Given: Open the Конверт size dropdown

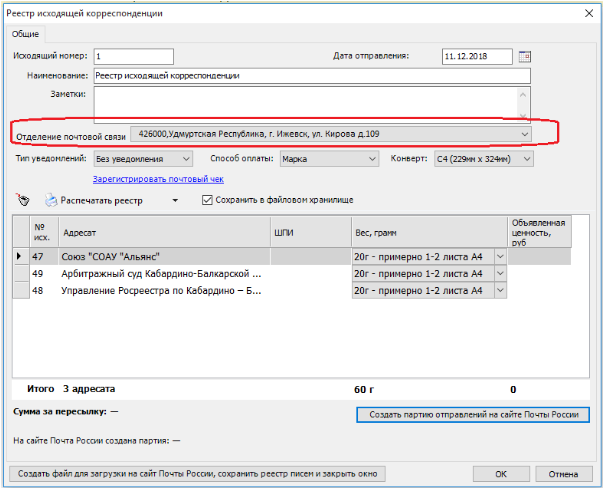Looking at the screenshot, I should [x=527, y=158].
